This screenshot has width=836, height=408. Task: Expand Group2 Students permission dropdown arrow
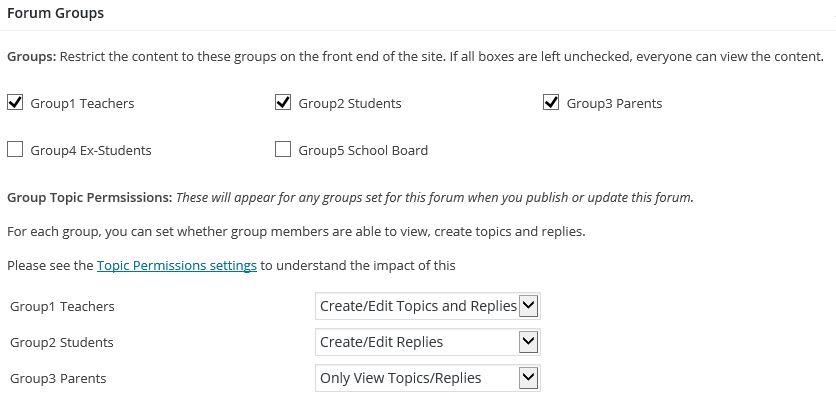coord(528,342)
